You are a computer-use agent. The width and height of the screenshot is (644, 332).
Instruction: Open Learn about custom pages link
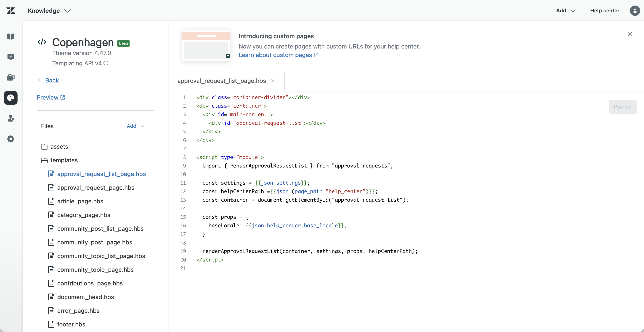tap(279, 55)
